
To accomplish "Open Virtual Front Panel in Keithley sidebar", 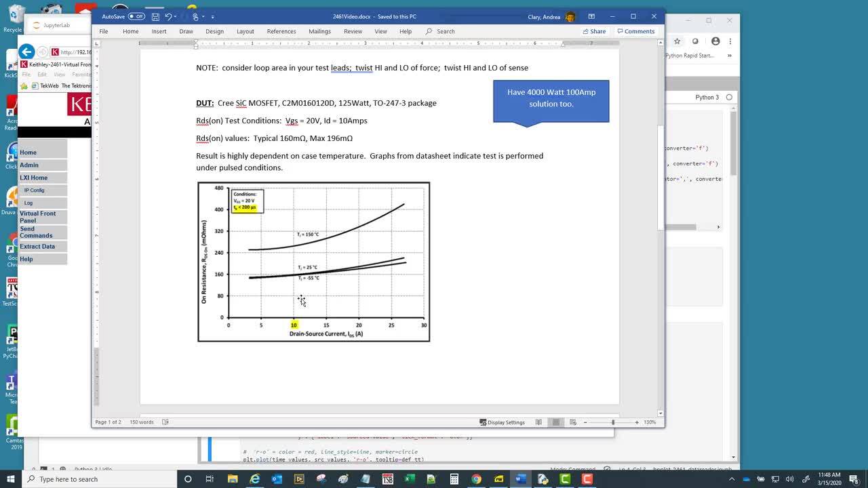I will [x=37, y=217].
